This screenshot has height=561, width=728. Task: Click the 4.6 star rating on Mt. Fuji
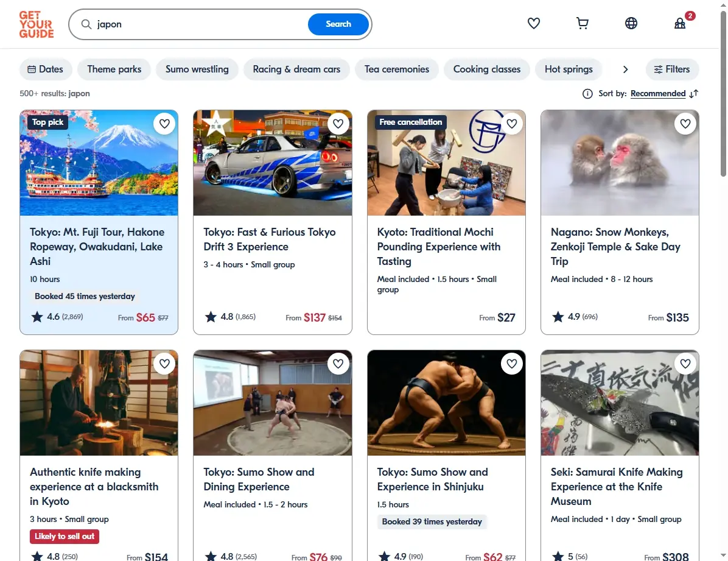[x=57, y=317]
